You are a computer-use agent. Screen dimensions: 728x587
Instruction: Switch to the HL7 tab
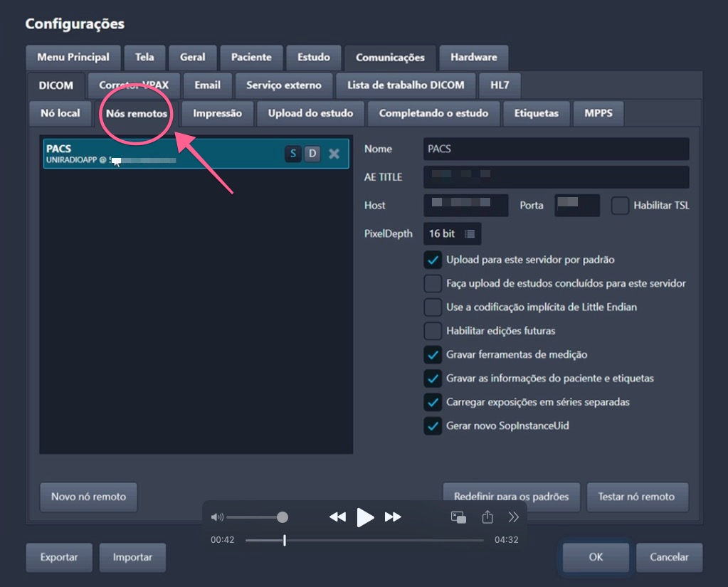click(500, 85)
